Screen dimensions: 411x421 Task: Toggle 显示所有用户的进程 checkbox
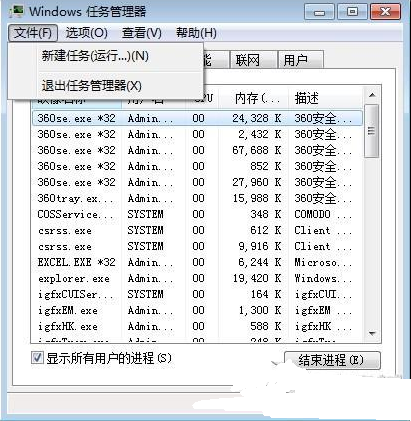[x=37, y=358]
